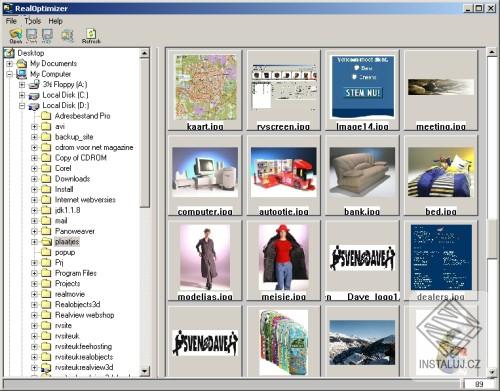Click the Program Files folder icon

[x=46, y=273]
